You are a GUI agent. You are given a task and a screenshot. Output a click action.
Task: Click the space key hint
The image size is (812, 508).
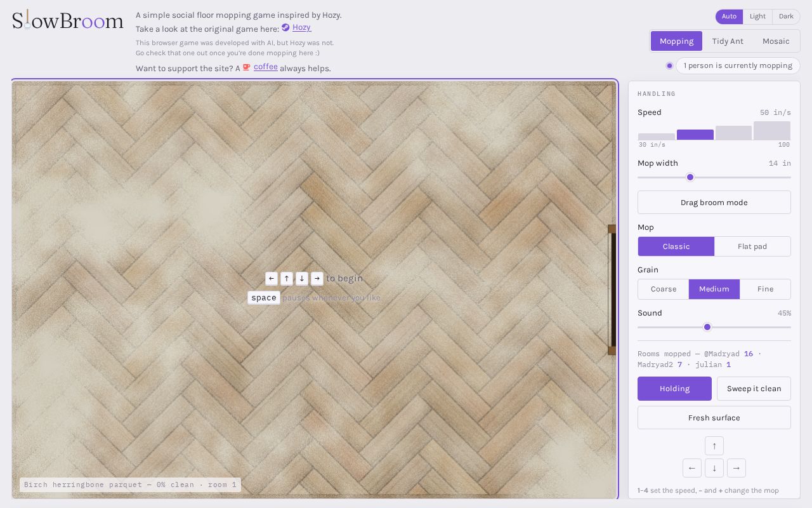[x=264, y=298]
